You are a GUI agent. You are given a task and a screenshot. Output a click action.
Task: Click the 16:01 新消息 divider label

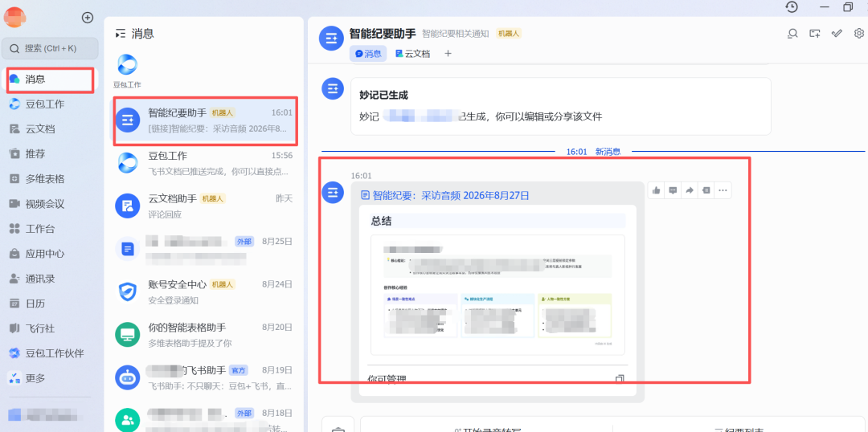click(x=593, y=152)
